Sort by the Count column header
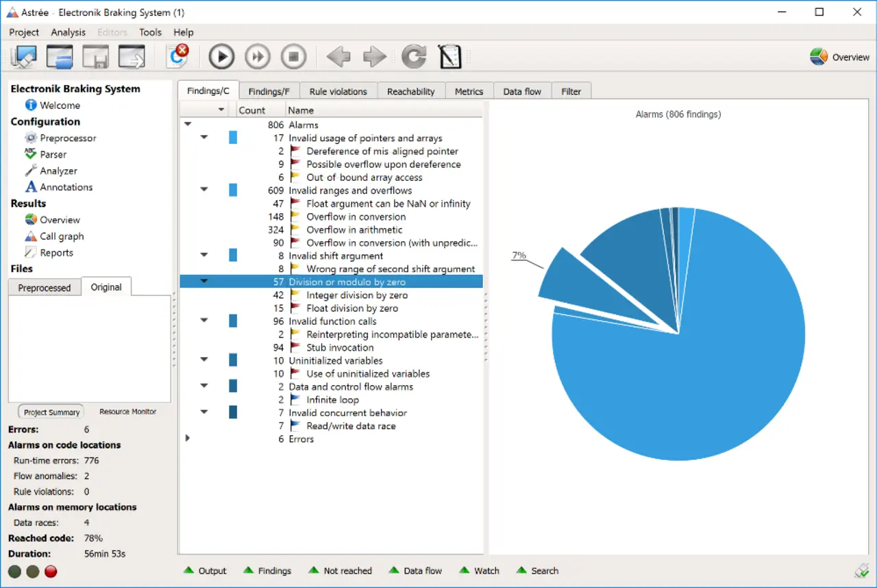This screenshot has height=588, width=877. 260,110
